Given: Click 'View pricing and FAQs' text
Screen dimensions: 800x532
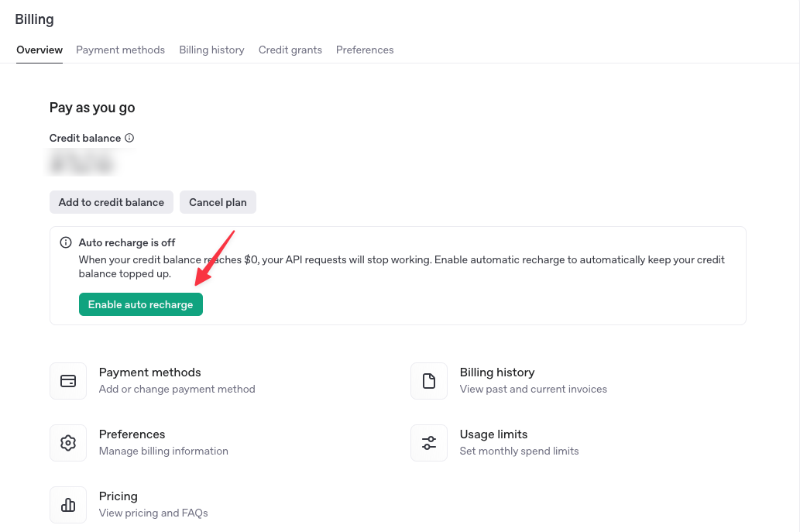Looking at the screenshot, I should tap(153, 513).
